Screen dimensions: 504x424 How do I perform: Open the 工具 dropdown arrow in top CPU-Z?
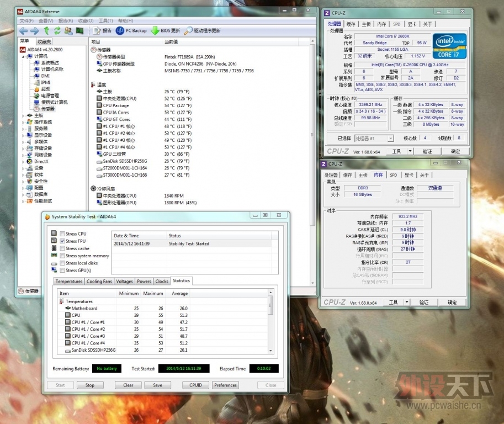pyautogui.click(x=410, y=151)
